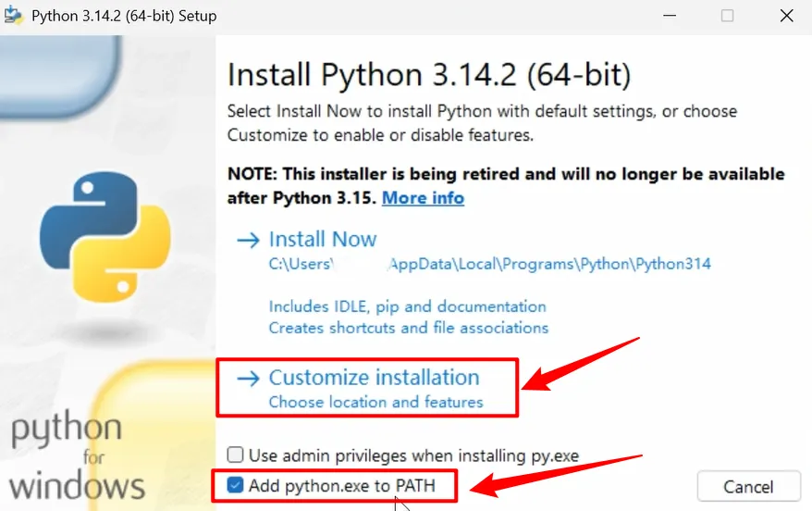
Task: Click the installer retirement NOTE text
Action: (506, 185)
